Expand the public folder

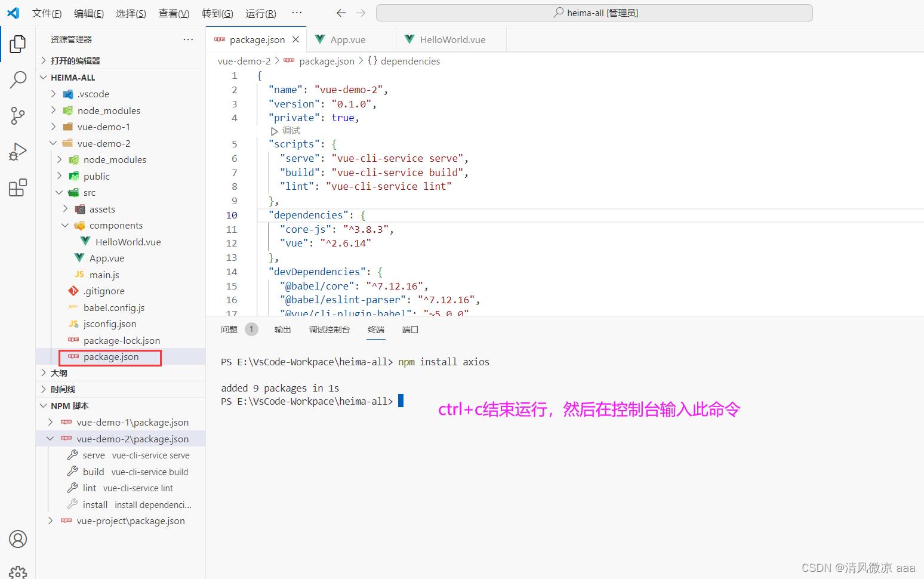59,176
